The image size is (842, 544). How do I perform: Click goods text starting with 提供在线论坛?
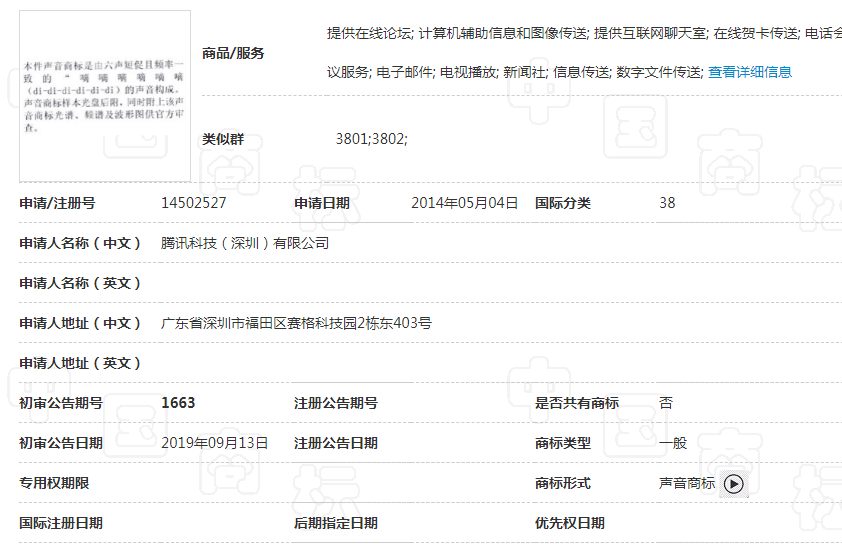[584, 33]
